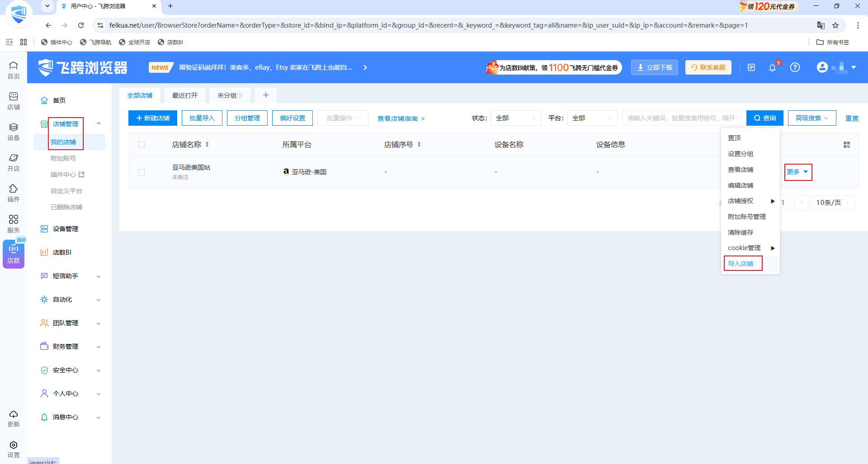Open the 店铺 icon in left rail
Screen dimensions: 868x464
point(14,101)
